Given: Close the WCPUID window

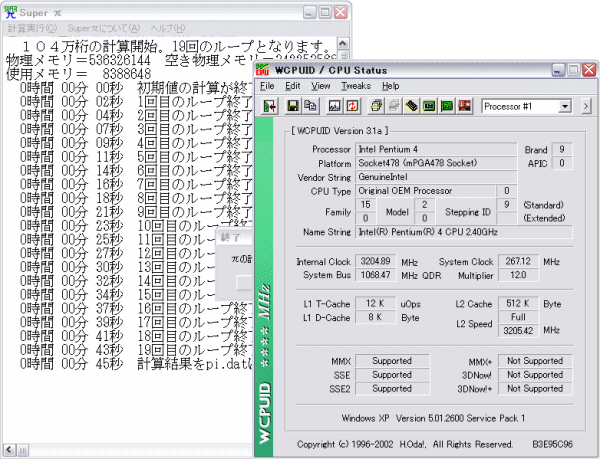Looking at the screenshot, I should (x=589, y=70).
